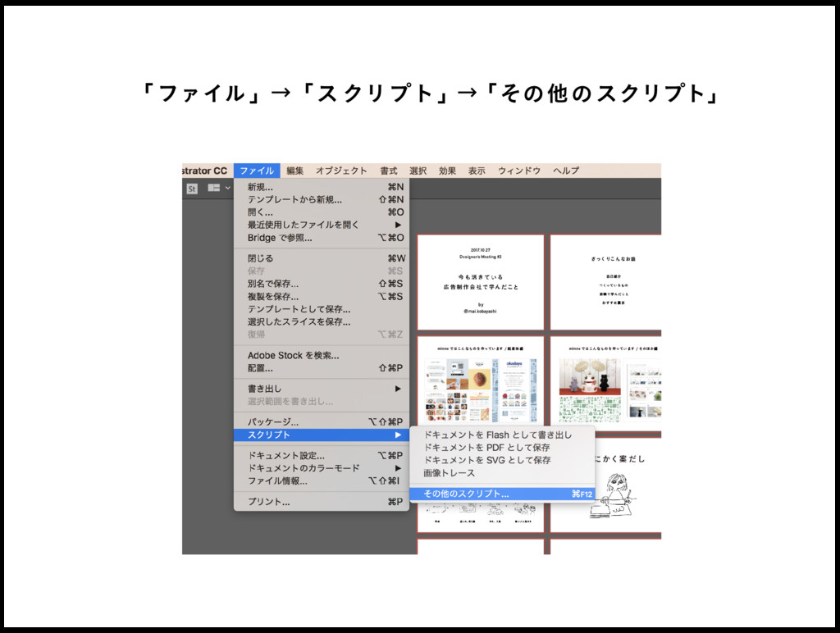
Task: Expand 最近使用したファイルを開く submenu
Action: pos(322,225)
